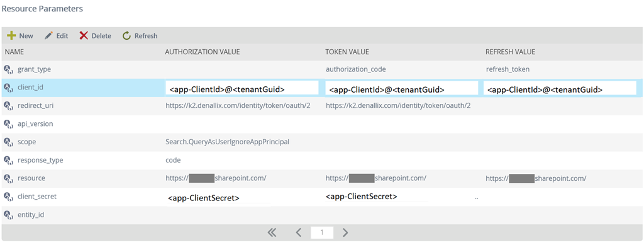Click resource token value sharepoint URL

pos(376,178)
